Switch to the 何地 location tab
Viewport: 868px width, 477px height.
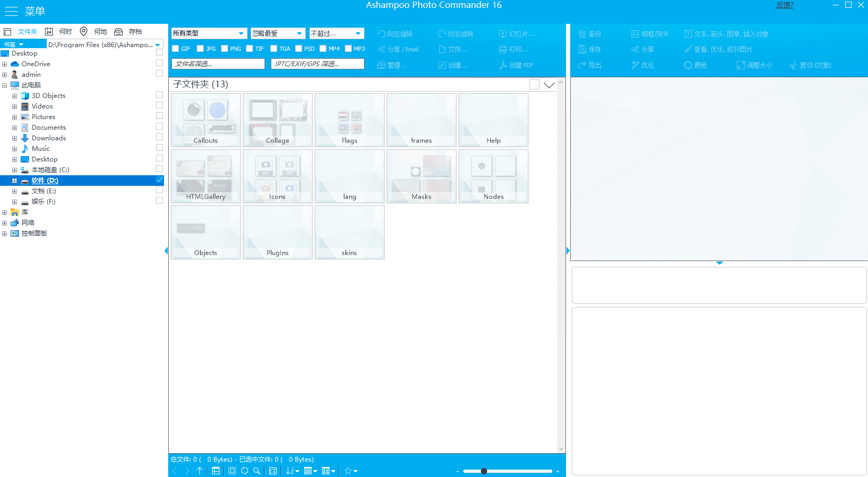click(x=94, y=32)
